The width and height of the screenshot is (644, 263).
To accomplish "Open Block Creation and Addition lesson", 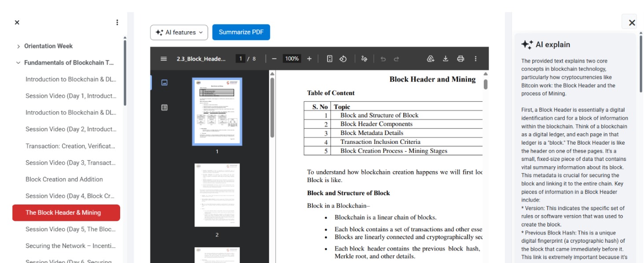I will click(64, 179).
